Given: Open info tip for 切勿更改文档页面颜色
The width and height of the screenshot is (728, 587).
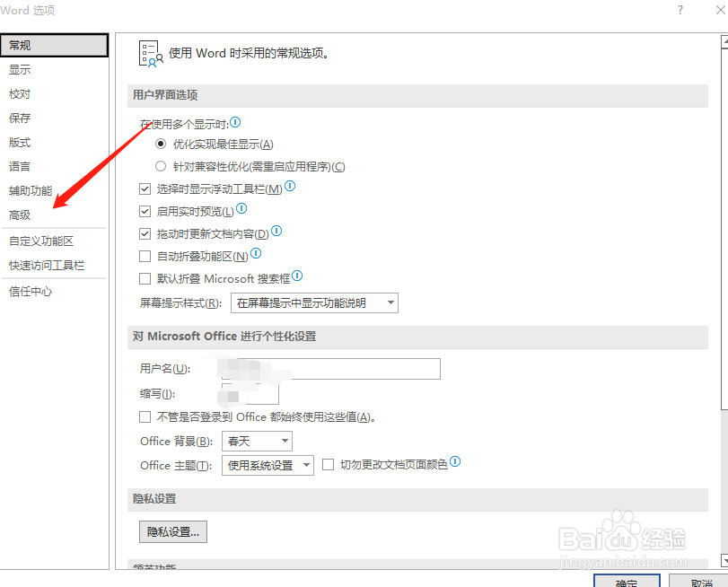Looking at the screenshot, I should tap(455, 461).
